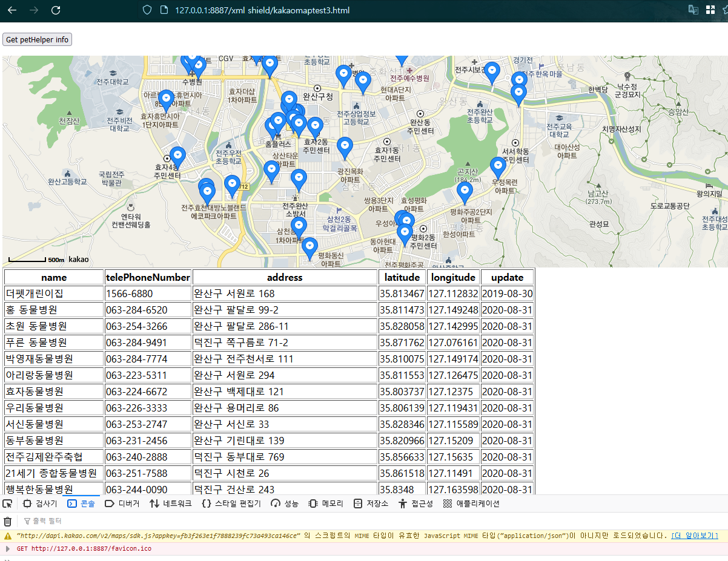Switch to 검사기 inspector tab
The height and width of the screenshot is (561, 728).
[x=40, y=504]
